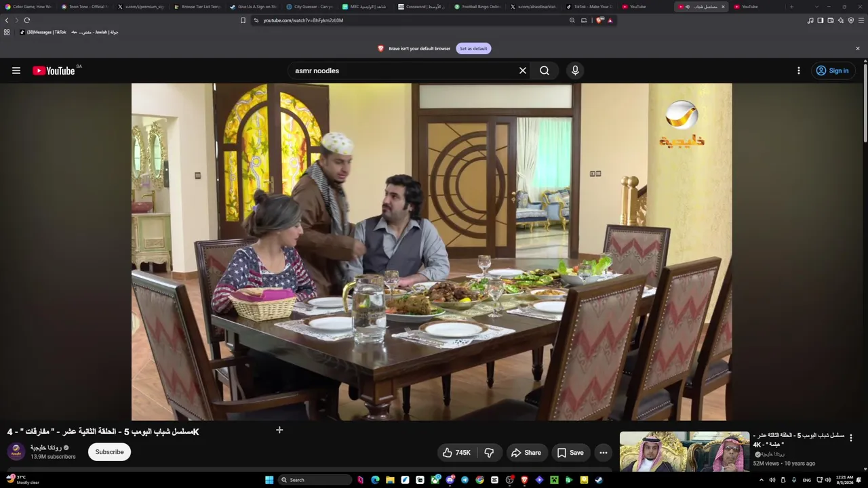Open Google Chrome from the taskbar

479,480
